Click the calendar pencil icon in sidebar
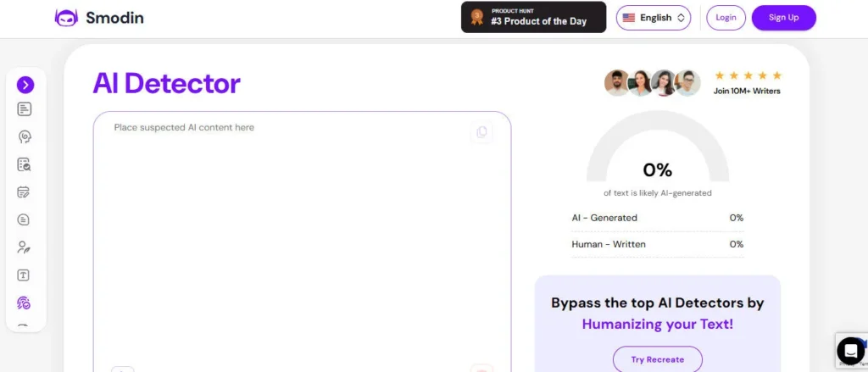 (x=25, y=192)
